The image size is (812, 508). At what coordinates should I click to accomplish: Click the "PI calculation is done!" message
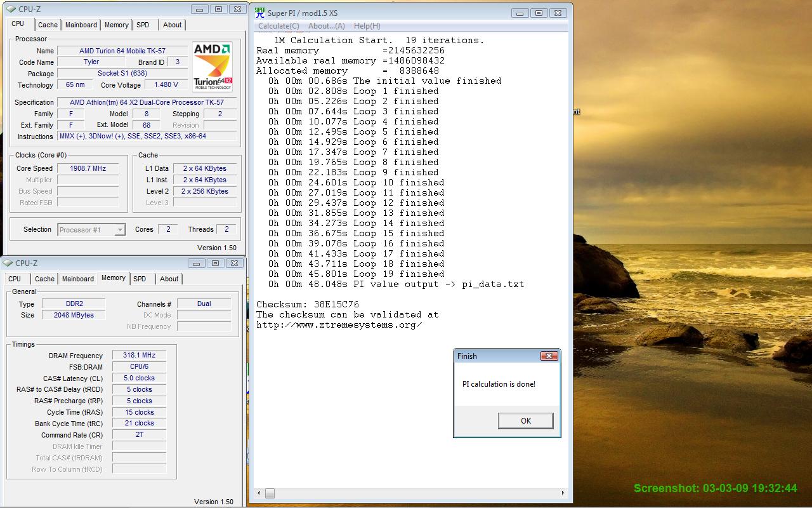499,384
